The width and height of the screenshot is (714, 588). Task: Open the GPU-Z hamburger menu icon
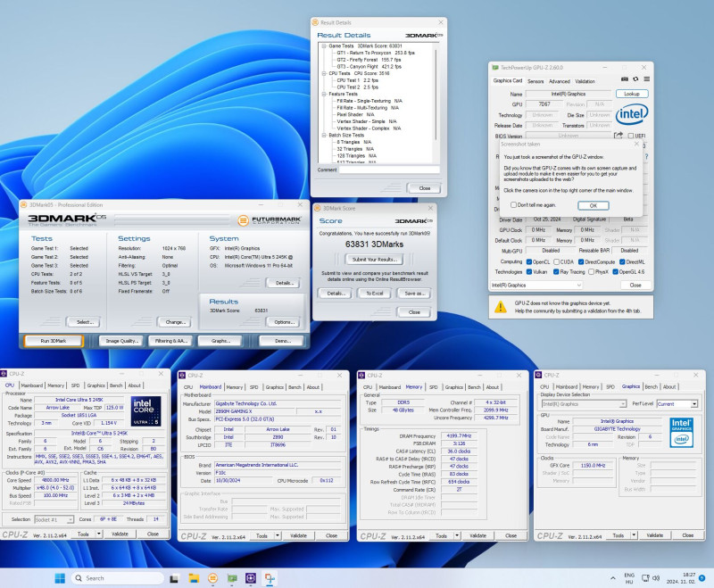point(646,79)
